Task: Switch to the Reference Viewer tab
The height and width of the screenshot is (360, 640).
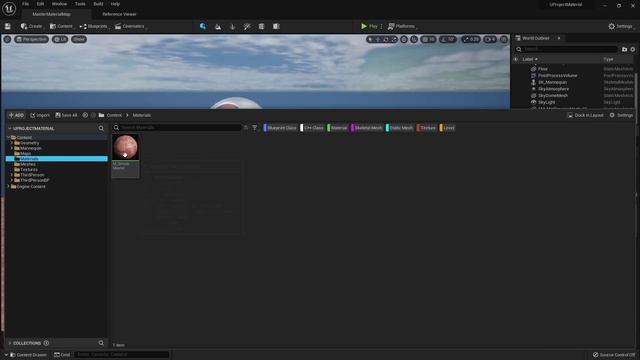Action: pos(119,14)
